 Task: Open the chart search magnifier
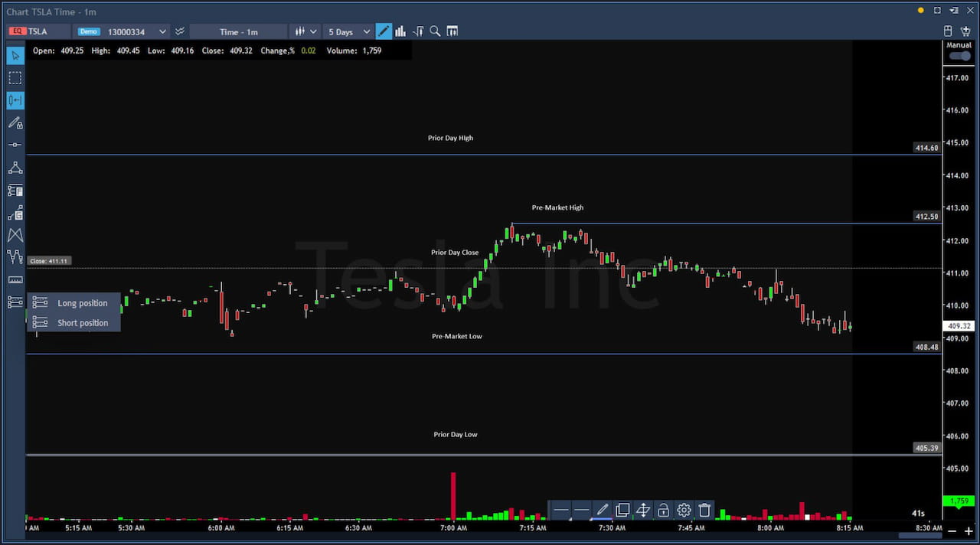tap(435, 31)
